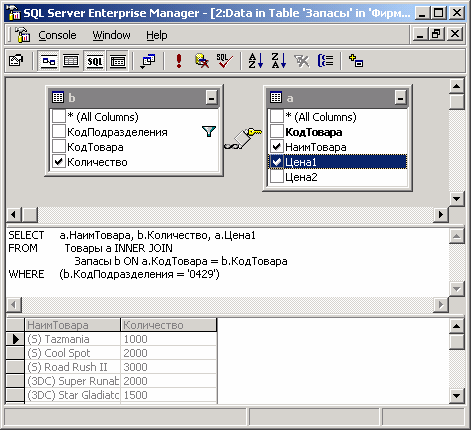Screen dimensions: 471x430
Task: Check All Columns in table b
Action: (x=59, y=117)
